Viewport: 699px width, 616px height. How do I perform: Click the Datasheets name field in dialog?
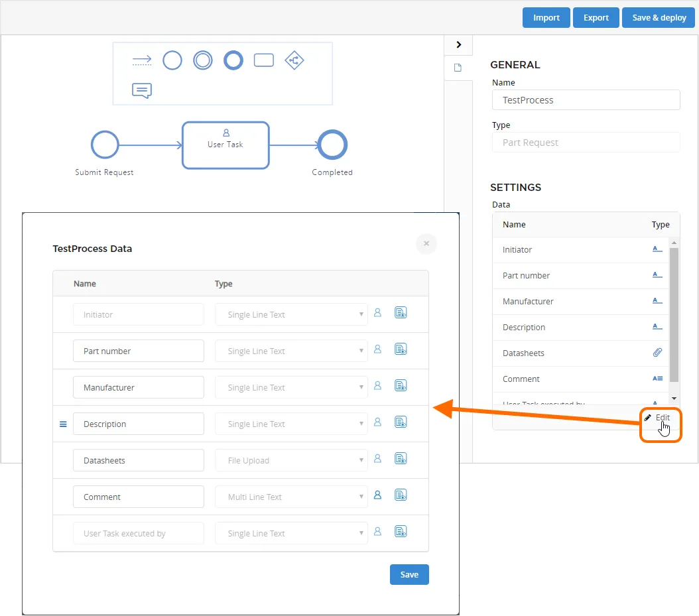click(139, 460)
